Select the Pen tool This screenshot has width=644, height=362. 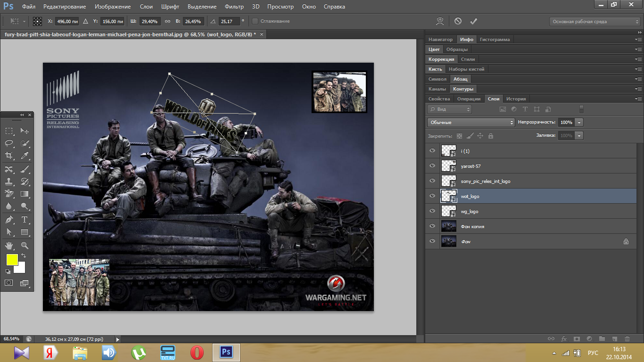(x=9, y=220)
